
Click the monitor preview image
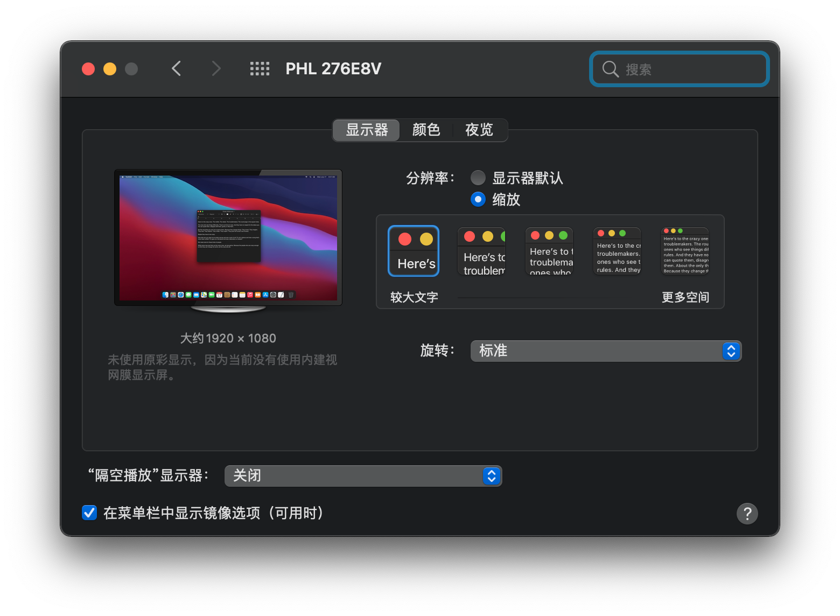click(228, 238)
